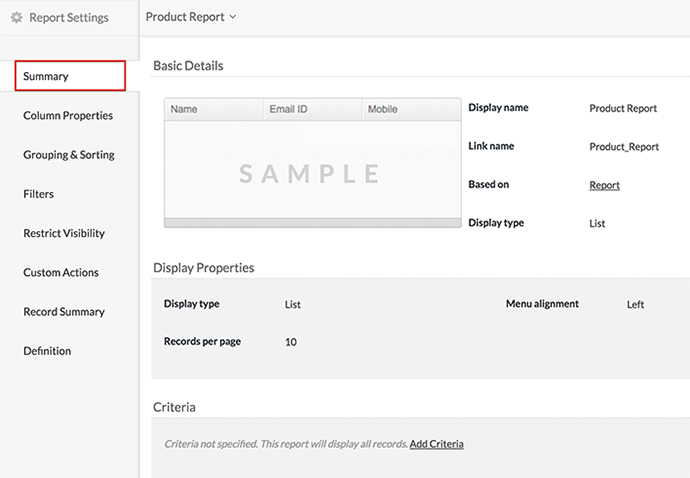Open the Filters section
This screenshot has height=478, width=690.
click(x=39, y=194)
